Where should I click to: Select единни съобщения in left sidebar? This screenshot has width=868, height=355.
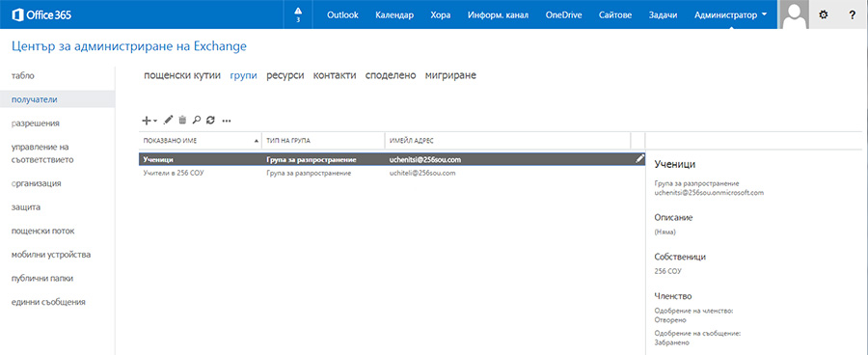48,302
